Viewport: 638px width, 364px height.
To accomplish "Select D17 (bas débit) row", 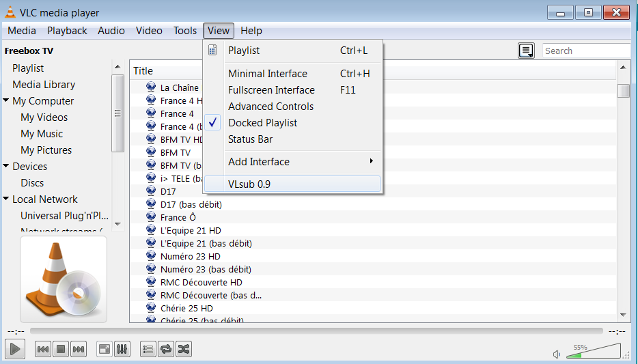I will coord(373,204).
